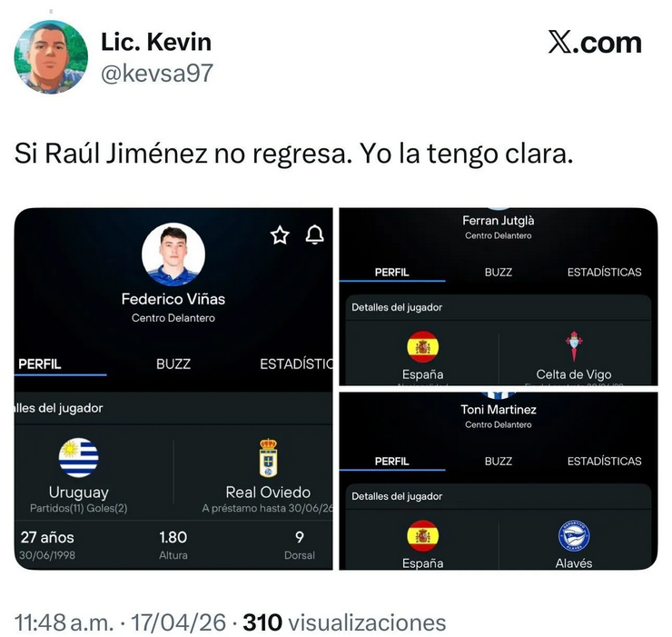Viewport: 672px width, 637px height.
Task: Enable notifications with the bell icon
Action: click(314, 234)
